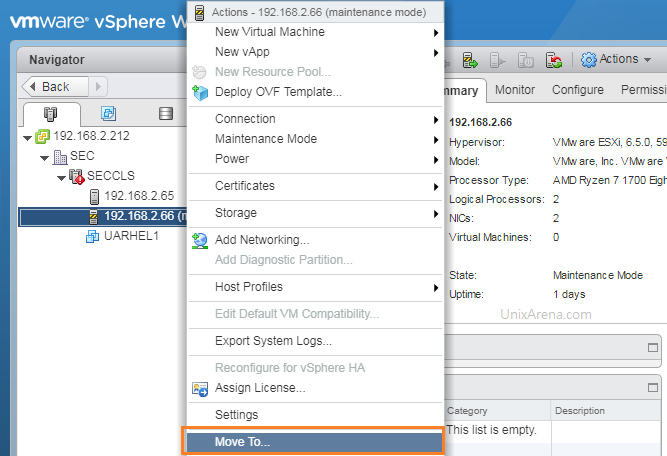Click the exit maintenance mode toolbar icon
This screenshot has height=456, width=667.
(x=470, y=60)
